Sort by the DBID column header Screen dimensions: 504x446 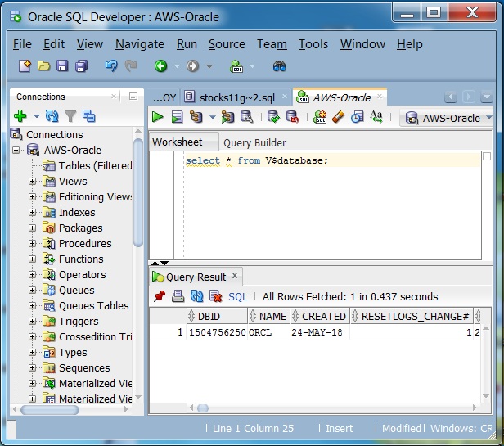[x=218, y=317]
